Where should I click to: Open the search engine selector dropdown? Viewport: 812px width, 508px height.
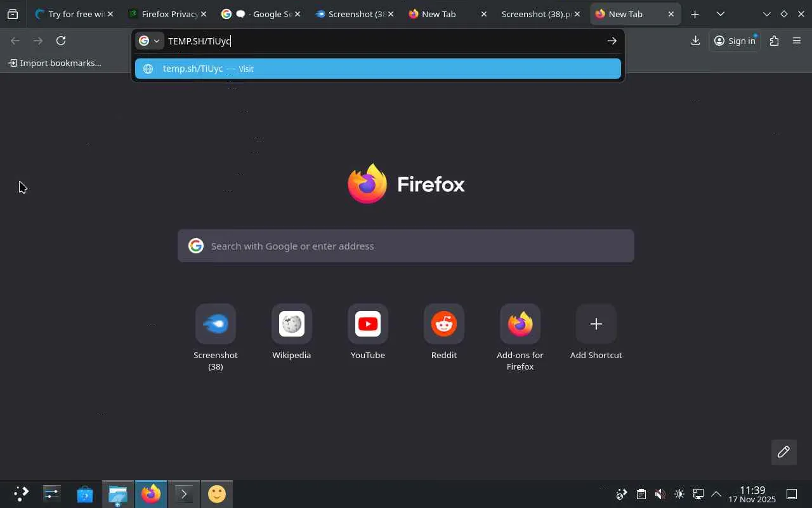click(150, 41)
